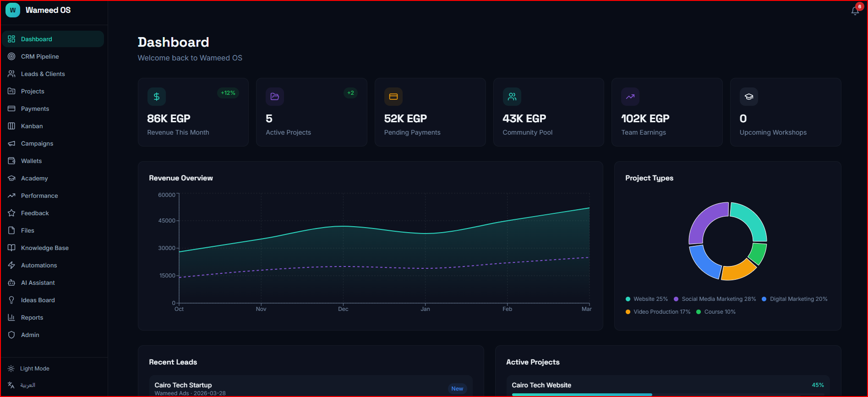Go to Leads & Clients
Viewport: 868px width, 397px height.
pos(53,74)
